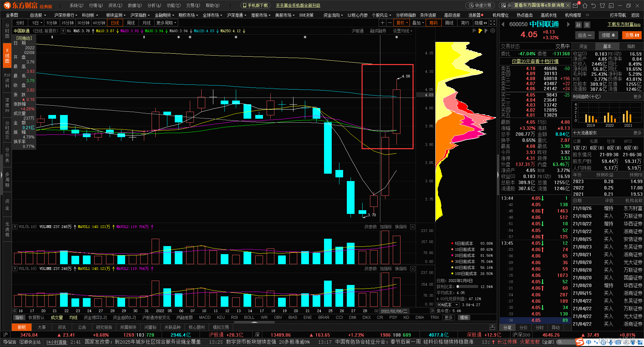Click 留言 message icon in status bar
The width and height of the screenshot is (644, 347).
(x=10, y=342)
